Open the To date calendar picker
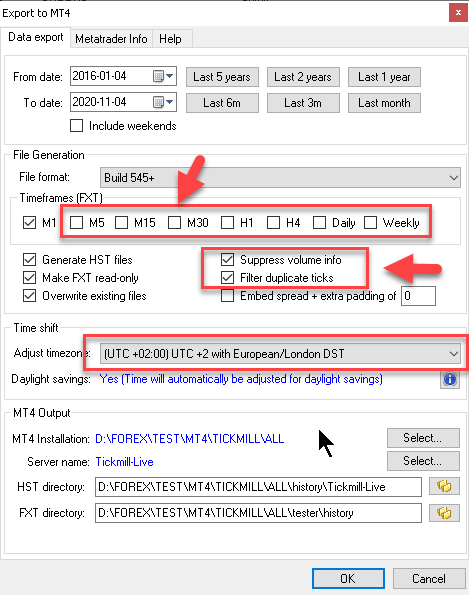 tap(164, 102)
